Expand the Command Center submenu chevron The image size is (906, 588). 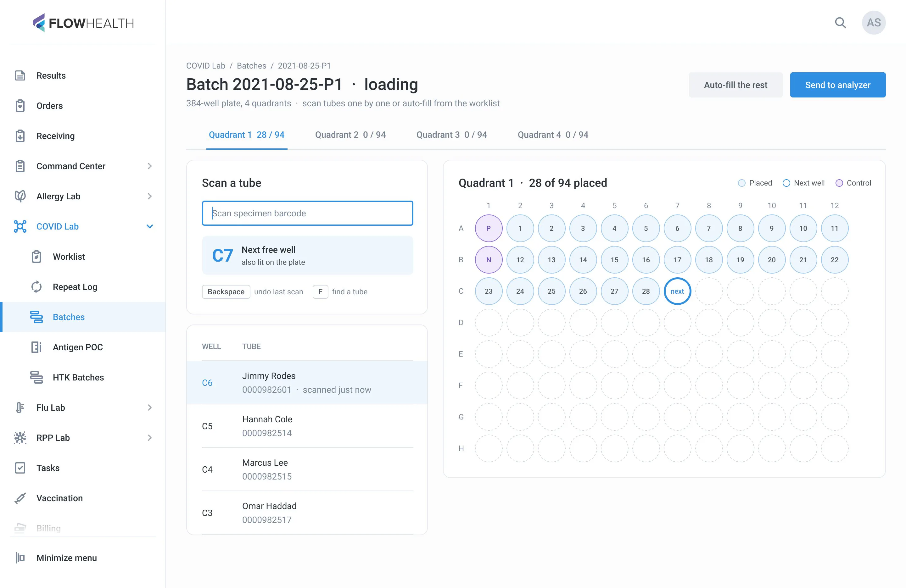(150, 166)
